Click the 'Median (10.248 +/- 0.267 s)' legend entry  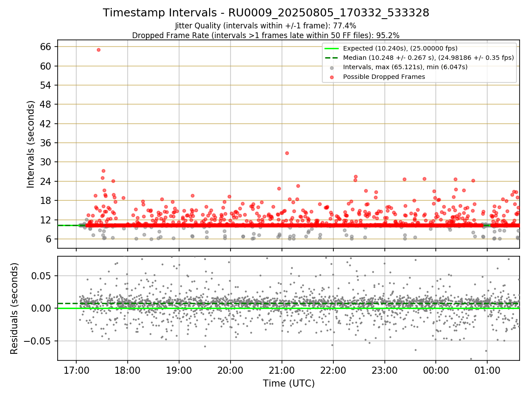pyautogui.click(x=428, y=58)
